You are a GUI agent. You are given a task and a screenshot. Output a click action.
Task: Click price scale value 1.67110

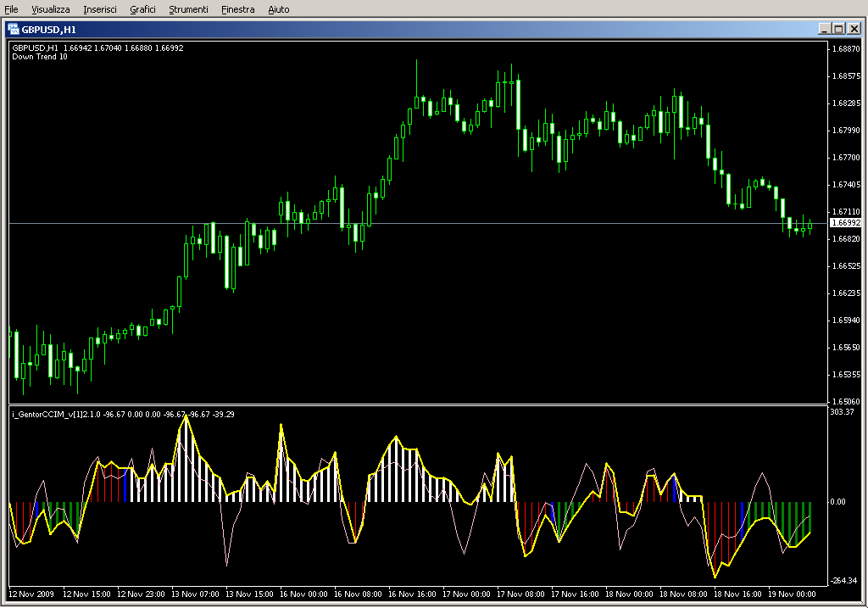pyautogui.click(x=847, y=211)
